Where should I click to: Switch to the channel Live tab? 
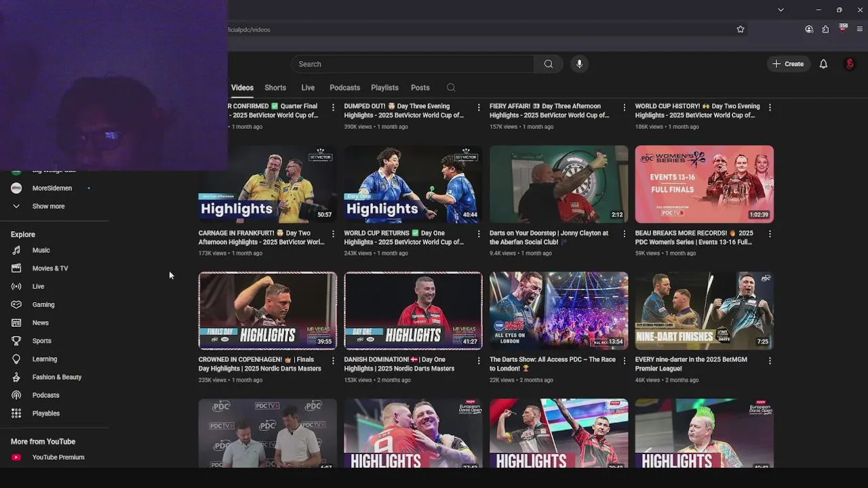tap(308, 87)
